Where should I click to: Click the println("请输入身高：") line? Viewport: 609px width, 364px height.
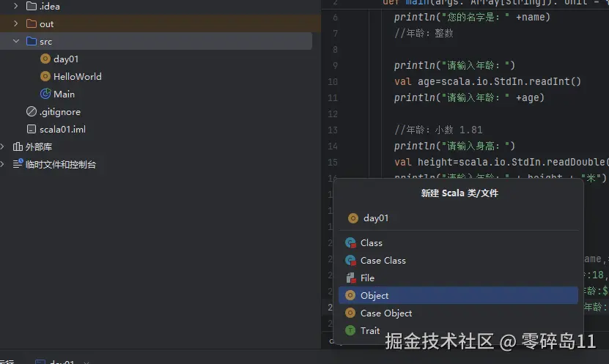point(454,146)
